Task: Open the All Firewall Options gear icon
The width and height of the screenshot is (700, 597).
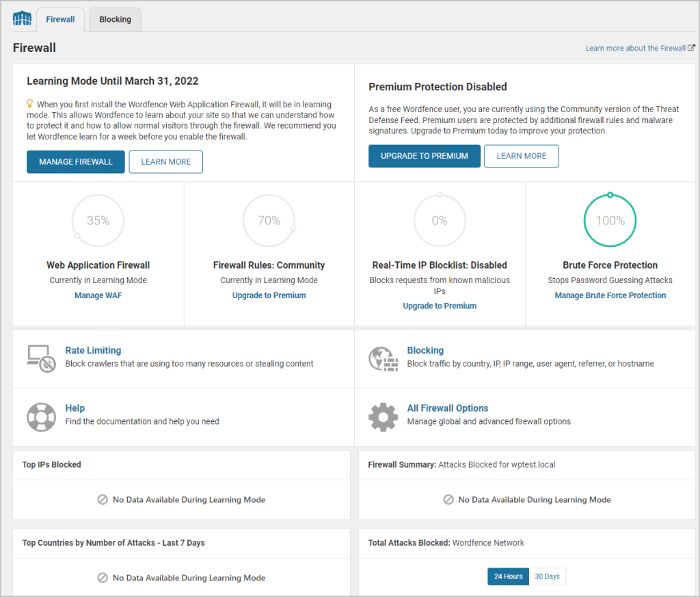Action: pos(383,417)
